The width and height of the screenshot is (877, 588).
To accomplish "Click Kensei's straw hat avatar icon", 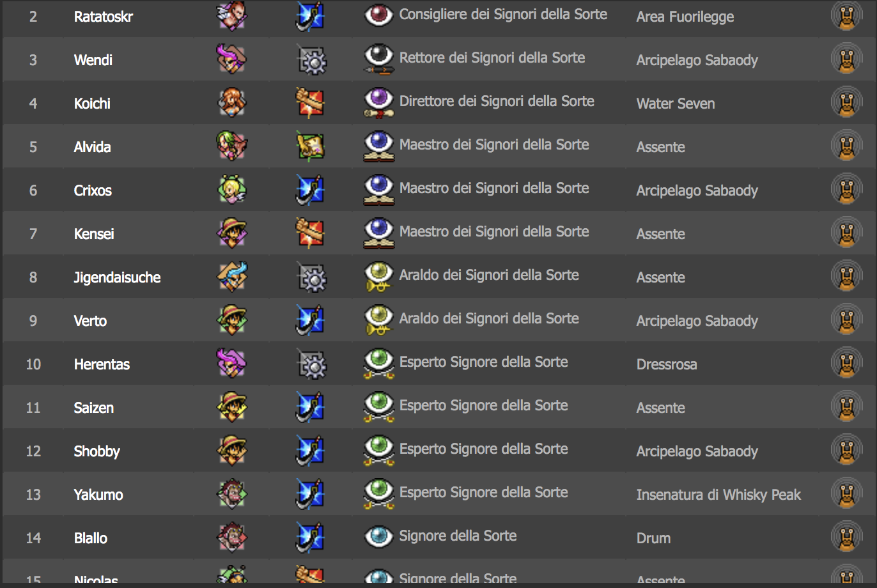I will [x=231, y=233].
